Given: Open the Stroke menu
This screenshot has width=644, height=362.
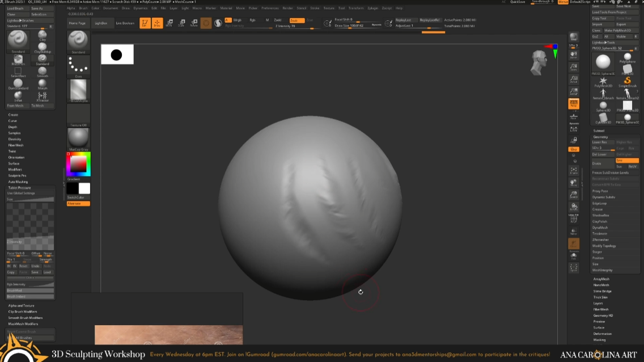Looking at the screenshot, I should click(315, 8).
